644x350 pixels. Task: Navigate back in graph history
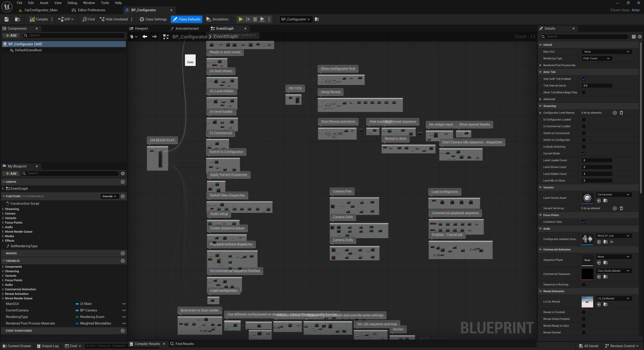(145, 37)
